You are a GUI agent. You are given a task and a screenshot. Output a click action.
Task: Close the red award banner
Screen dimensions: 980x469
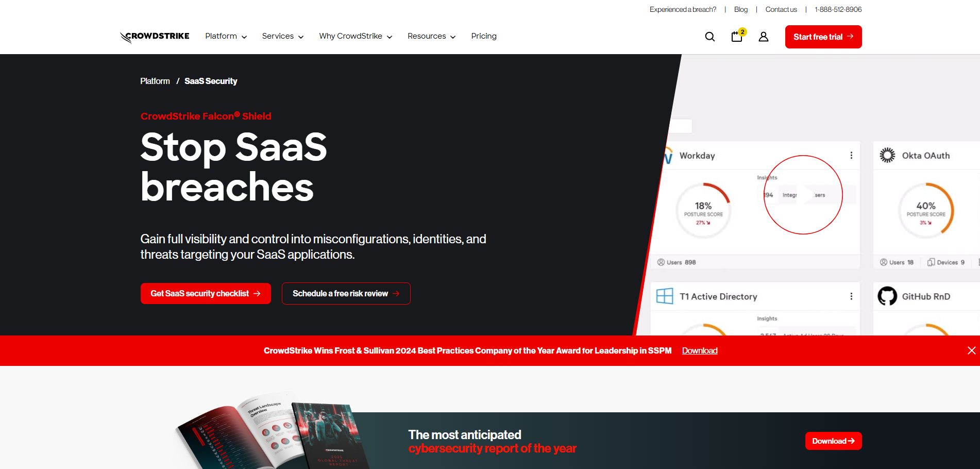[971, 350]
